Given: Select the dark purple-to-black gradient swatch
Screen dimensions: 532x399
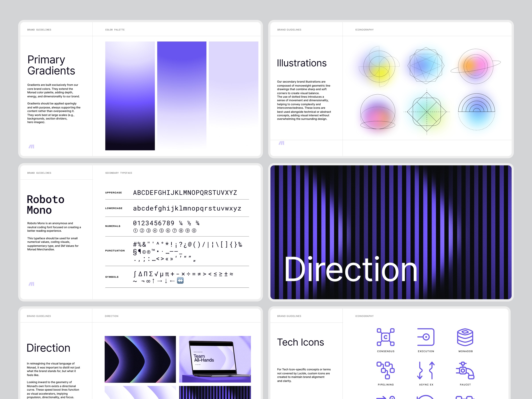Looking at the screenshot, I should click(130, 96).
